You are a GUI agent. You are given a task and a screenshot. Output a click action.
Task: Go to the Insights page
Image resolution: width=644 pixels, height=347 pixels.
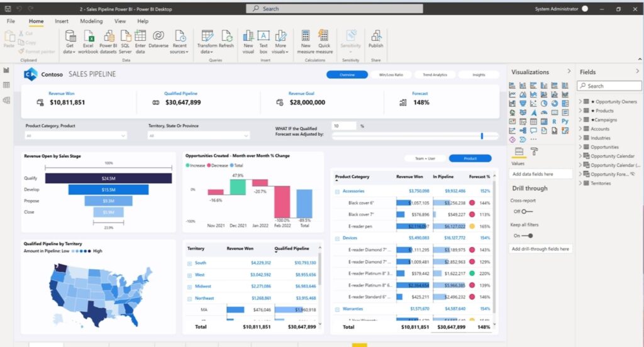click(479, 75)
